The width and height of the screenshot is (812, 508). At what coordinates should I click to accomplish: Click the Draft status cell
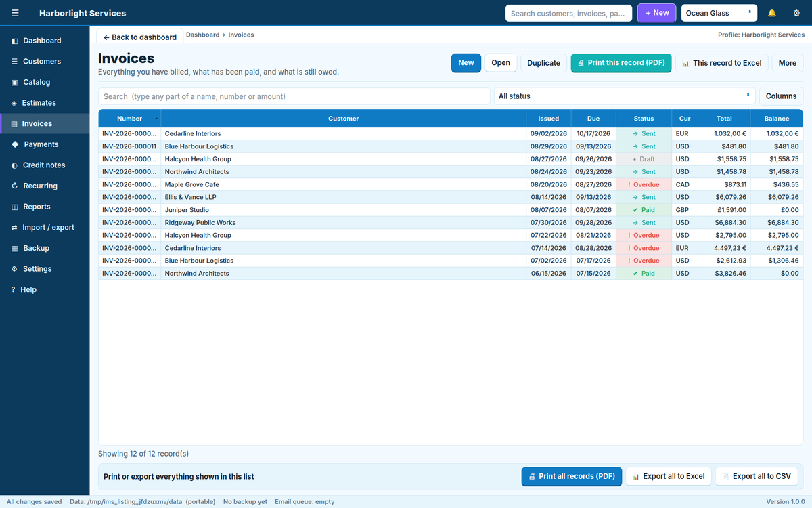click(644, 159)
